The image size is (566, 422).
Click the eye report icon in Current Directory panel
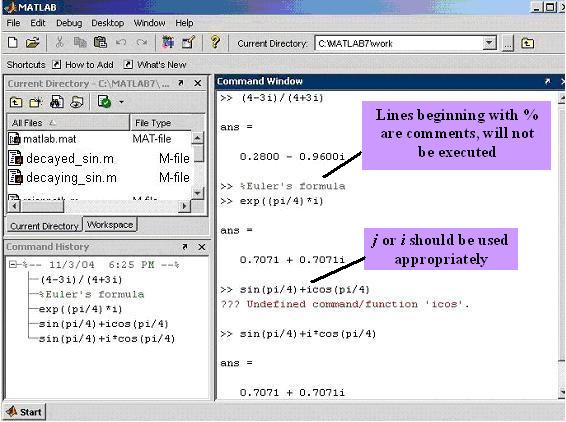tap(77, 103)
